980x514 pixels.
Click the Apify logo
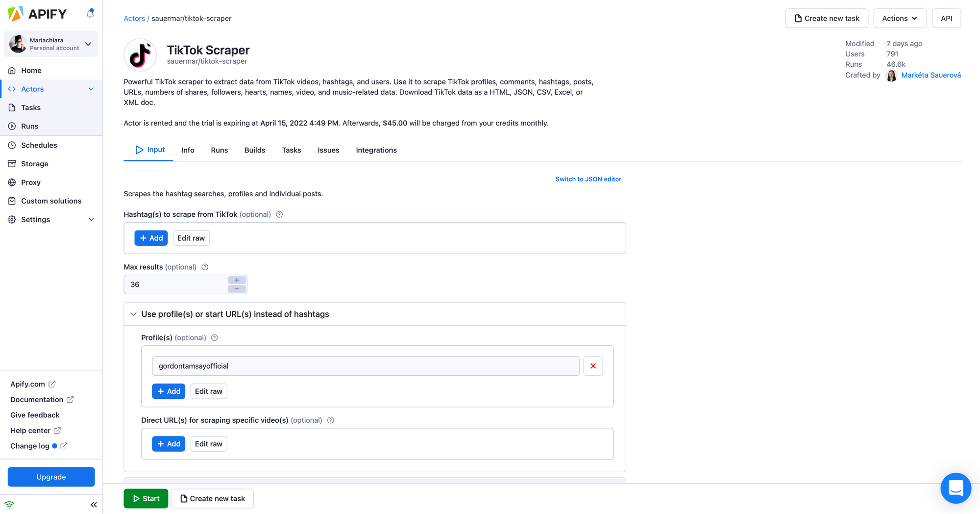pos(37,14)
